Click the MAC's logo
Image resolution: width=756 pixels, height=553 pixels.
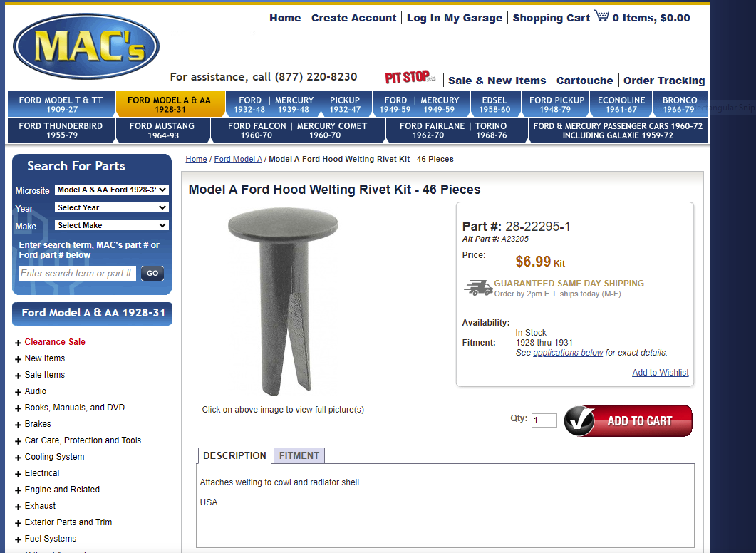pyautogui.click(x=86, y=46)
